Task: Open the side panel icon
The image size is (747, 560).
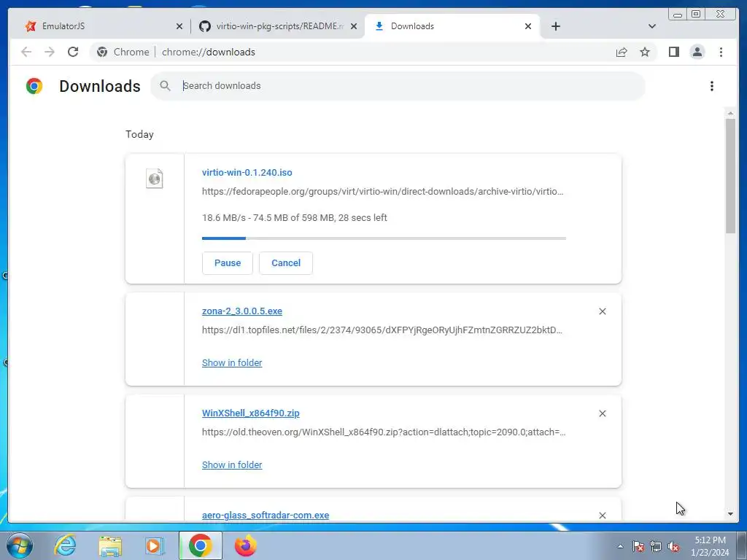Action: (673, 52)
